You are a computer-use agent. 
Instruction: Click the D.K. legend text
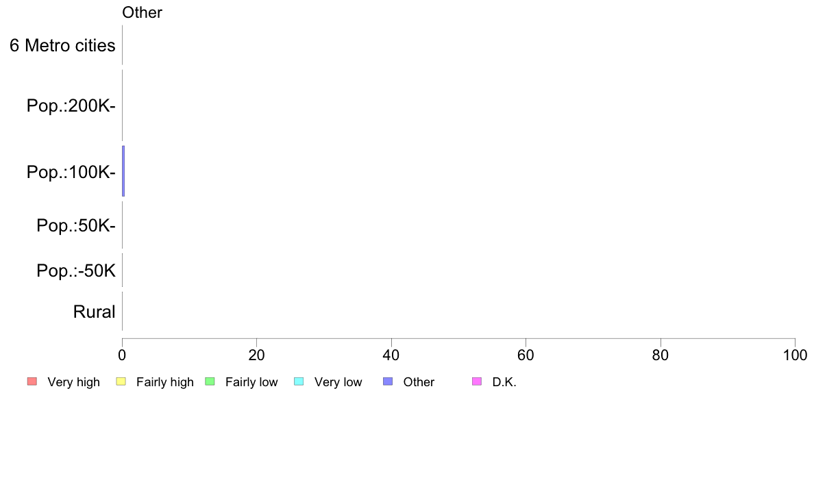click(x=504, y=382)
